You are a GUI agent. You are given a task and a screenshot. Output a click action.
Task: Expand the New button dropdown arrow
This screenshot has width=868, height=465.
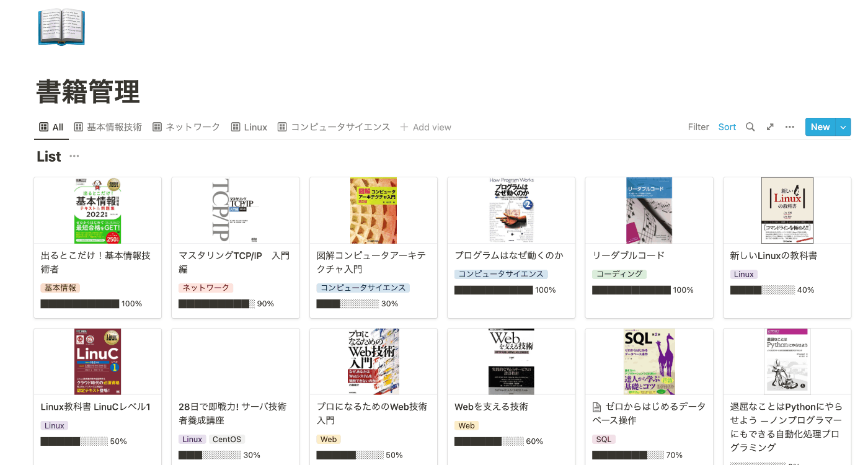coord(843,127)
